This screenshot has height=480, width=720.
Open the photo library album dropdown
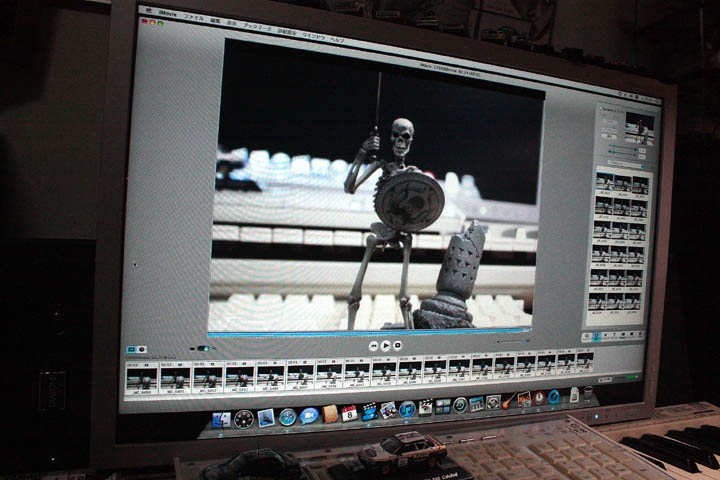627,164
